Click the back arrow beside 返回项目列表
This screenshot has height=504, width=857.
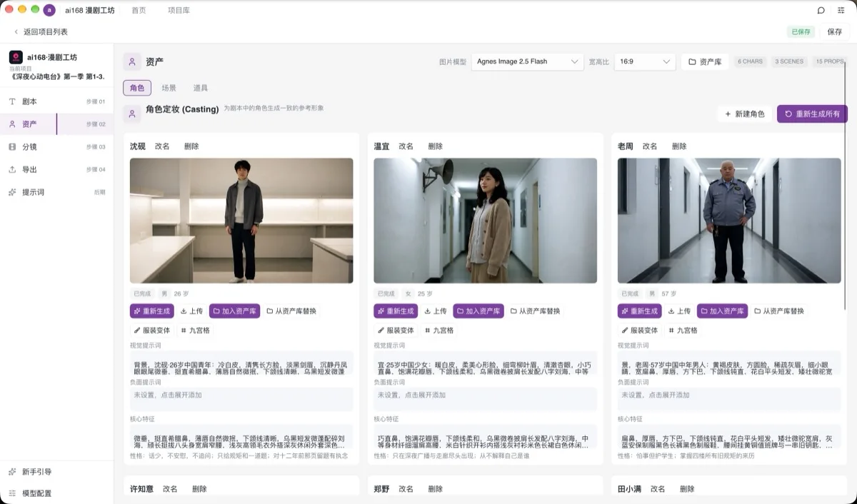[x=16, y=32]
